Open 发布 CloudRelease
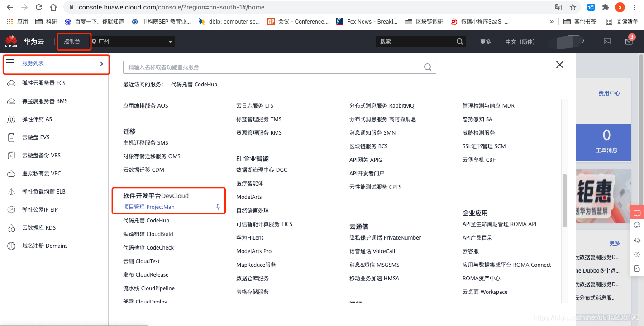This screenshot has height=326, width=644. click(x=146, y=275)
